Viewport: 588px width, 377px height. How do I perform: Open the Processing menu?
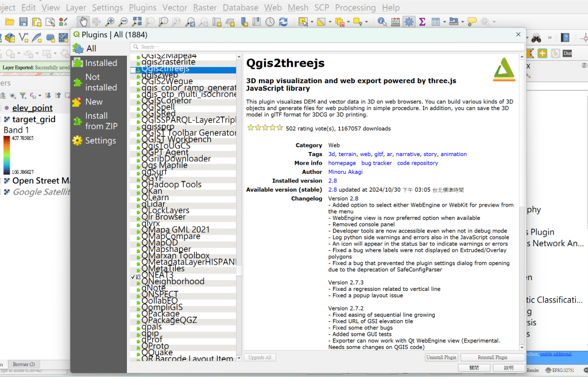(x=355, y=7)
